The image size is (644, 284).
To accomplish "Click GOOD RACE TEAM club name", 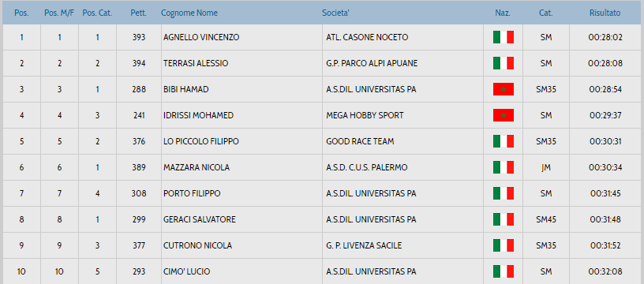I will pyautogui.click(x=360, y=141).
